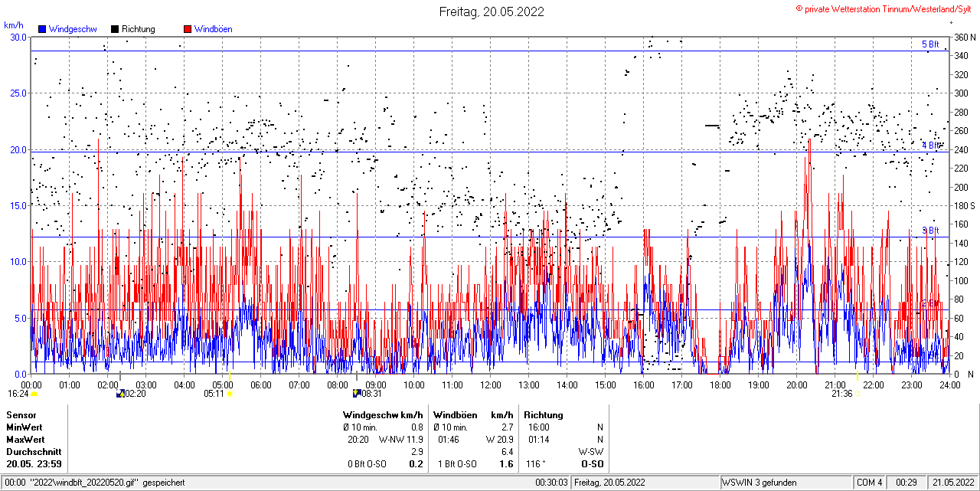This screenshot has height=491, width=980.
Task: Click the Windböen legend label
Action: [213, 29]
